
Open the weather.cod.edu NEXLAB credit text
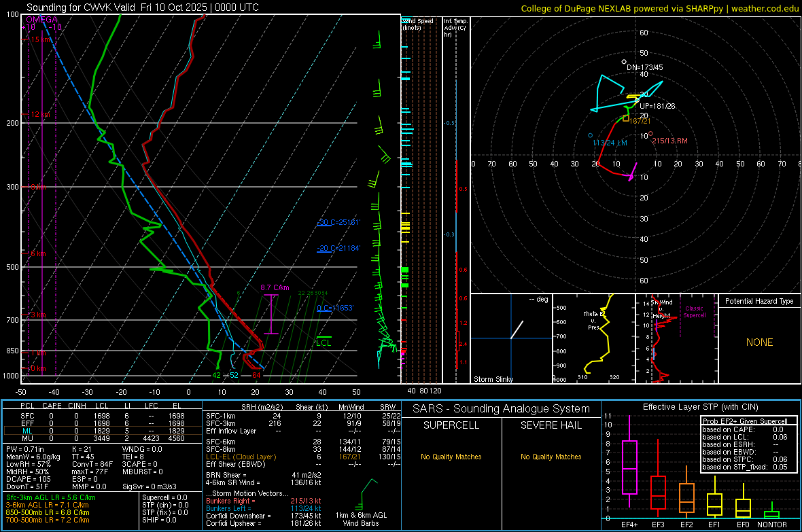[x=659, y=8]
